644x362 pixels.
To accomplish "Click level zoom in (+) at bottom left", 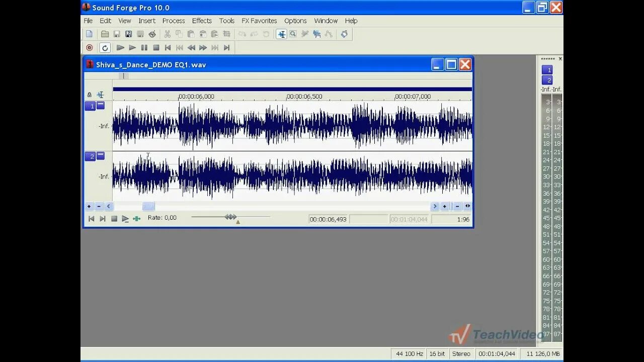I will pos(89,206).
